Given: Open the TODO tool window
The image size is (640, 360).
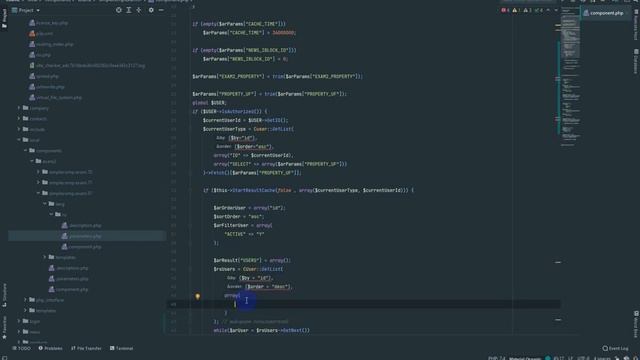Looking at the screenshot, I should coord(21,348).
